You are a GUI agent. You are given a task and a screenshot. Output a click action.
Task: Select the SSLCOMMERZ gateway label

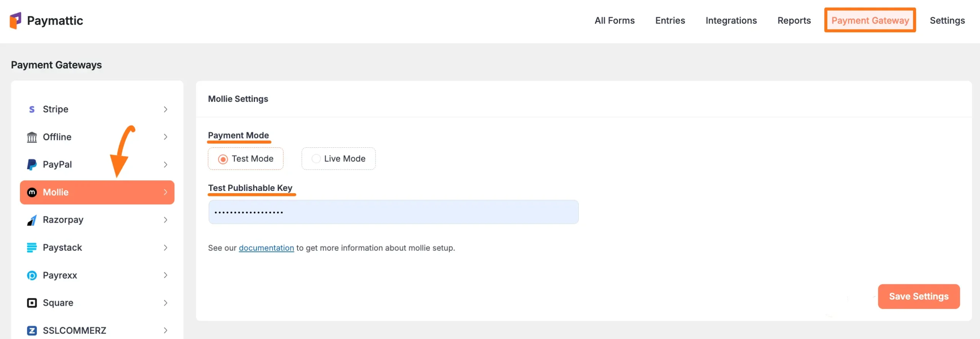[x=75, y=331]
